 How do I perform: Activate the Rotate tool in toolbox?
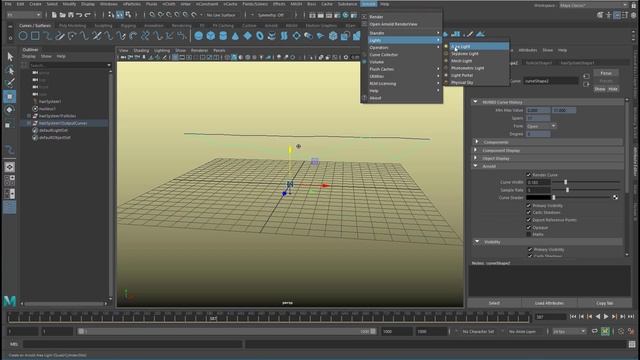(x=10, y=110)
